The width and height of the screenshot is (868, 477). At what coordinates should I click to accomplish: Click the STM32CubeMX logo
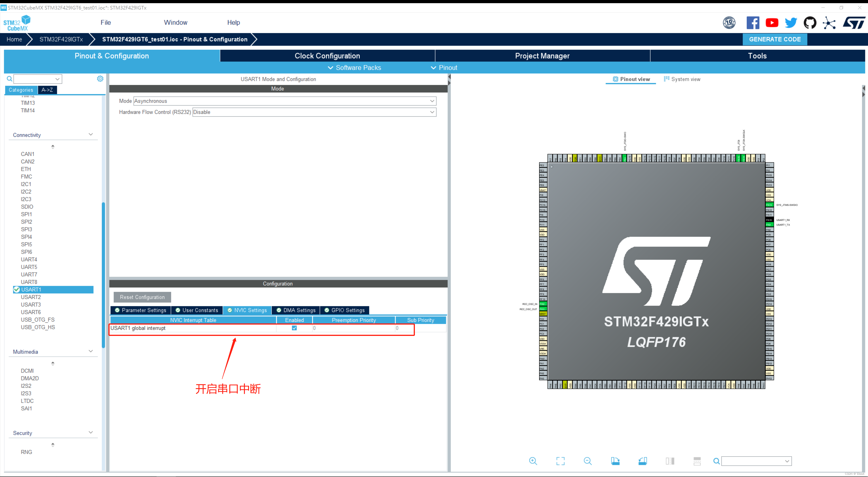(x=17, y=23)
